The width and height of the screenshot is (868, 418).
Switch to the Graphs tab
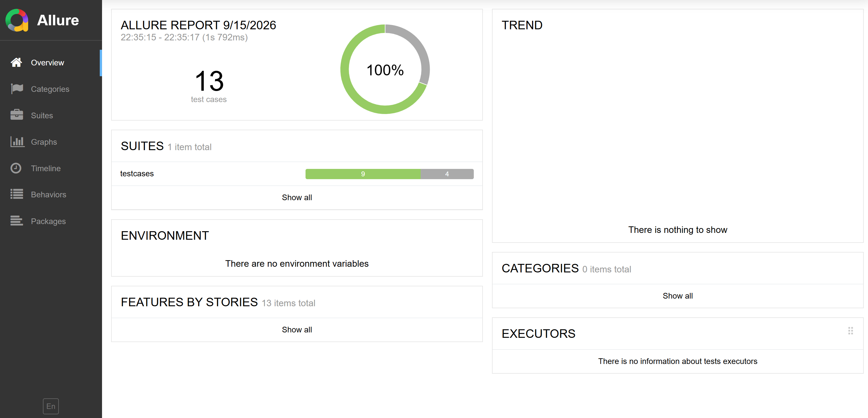(51, 142)
